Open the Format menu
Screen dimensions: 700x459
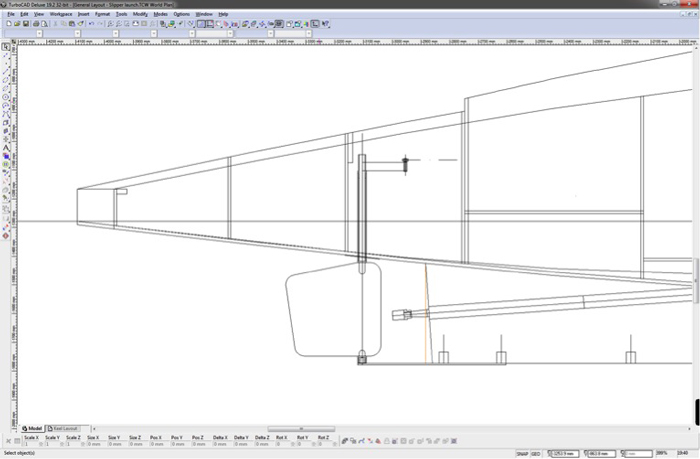[x=102, y=14]
